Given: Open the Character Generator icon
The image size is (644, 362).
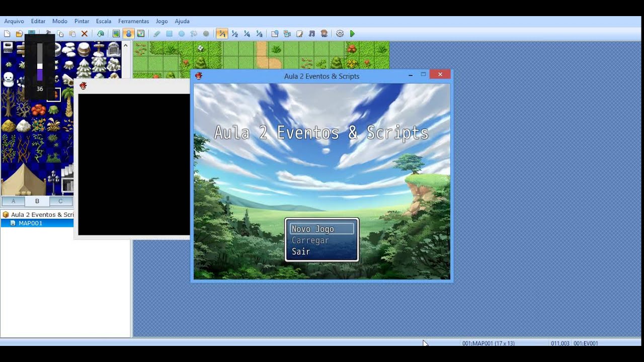Looking at the screenshot, I should coord(324,34).
